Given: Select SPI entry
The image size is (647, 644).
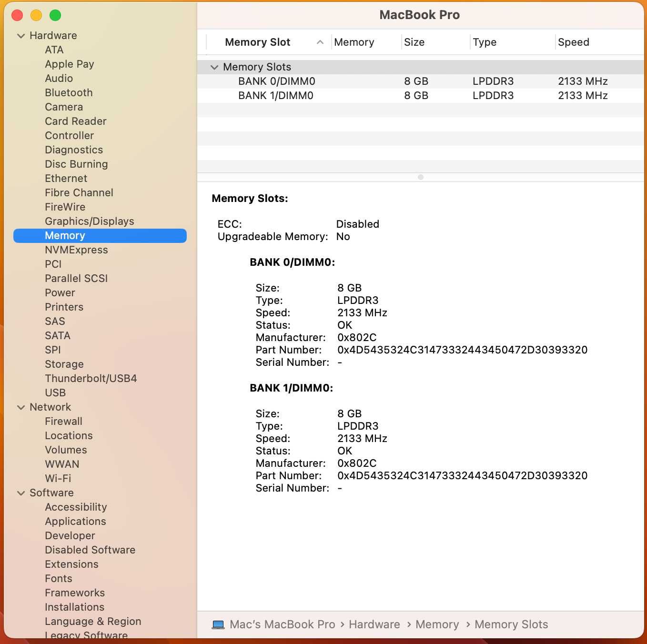Looking at the screenshot, I should click(53, 350).
